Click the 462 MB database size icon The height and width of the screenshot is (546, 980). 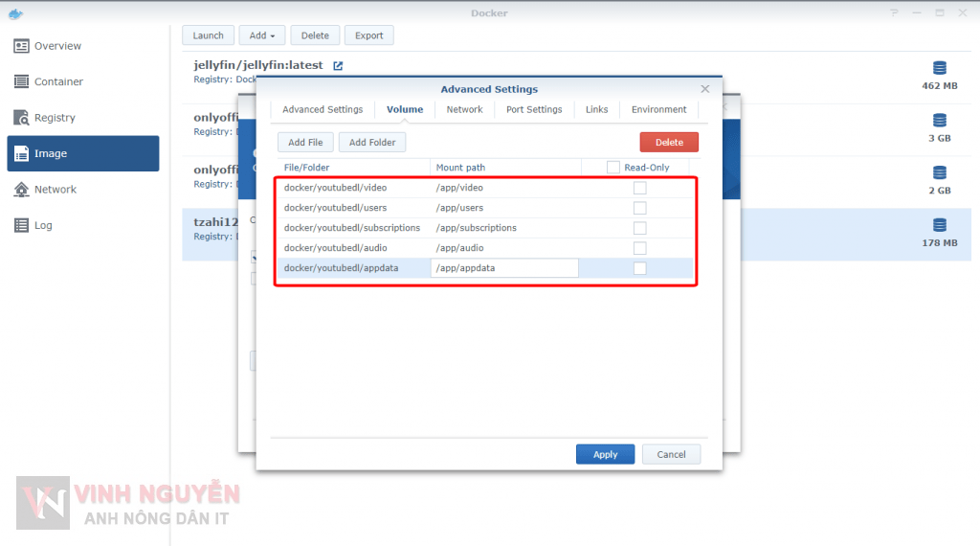coord(939,68)
